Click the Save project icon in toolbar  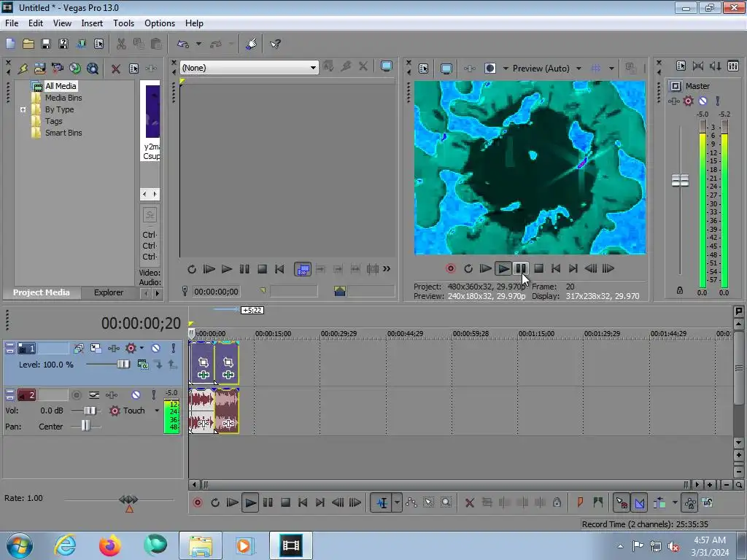45,44
